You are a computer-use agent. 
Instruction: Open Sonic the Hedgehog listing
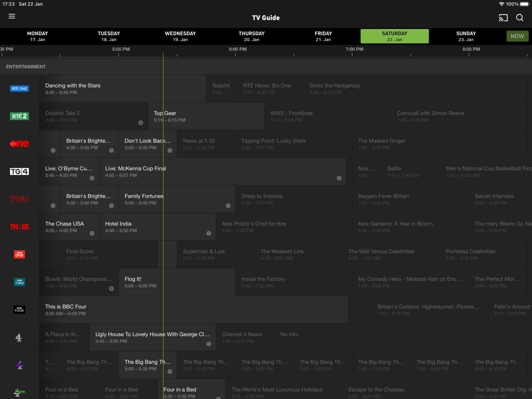click(x=415, y=88)
